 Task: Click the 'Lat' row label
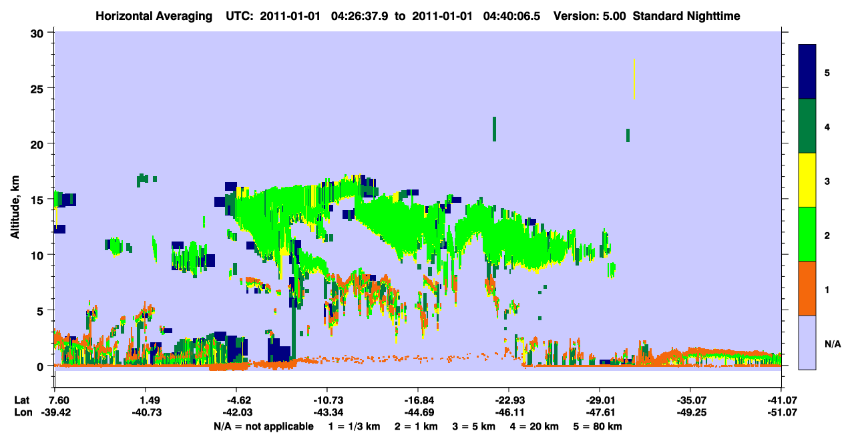[x=22, y=400]
